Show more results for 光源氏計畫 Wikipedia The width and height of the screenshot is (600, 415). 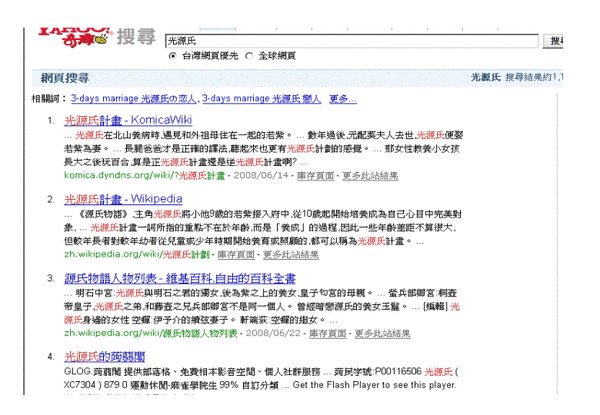click(291, 254)
